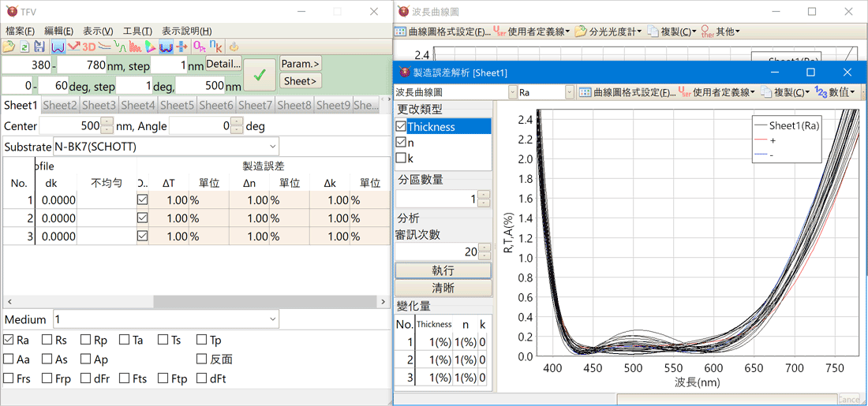Switch to the Sheet2 tab
This screenshot has width=868, height=406.
coord(60,105)
